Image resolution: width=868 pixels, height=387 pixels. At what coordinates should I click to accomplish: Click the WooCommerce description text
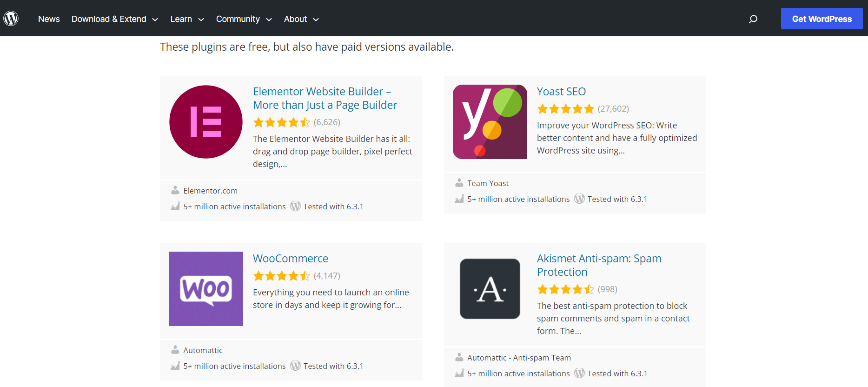pyautogui.click(x=331, y=299)
